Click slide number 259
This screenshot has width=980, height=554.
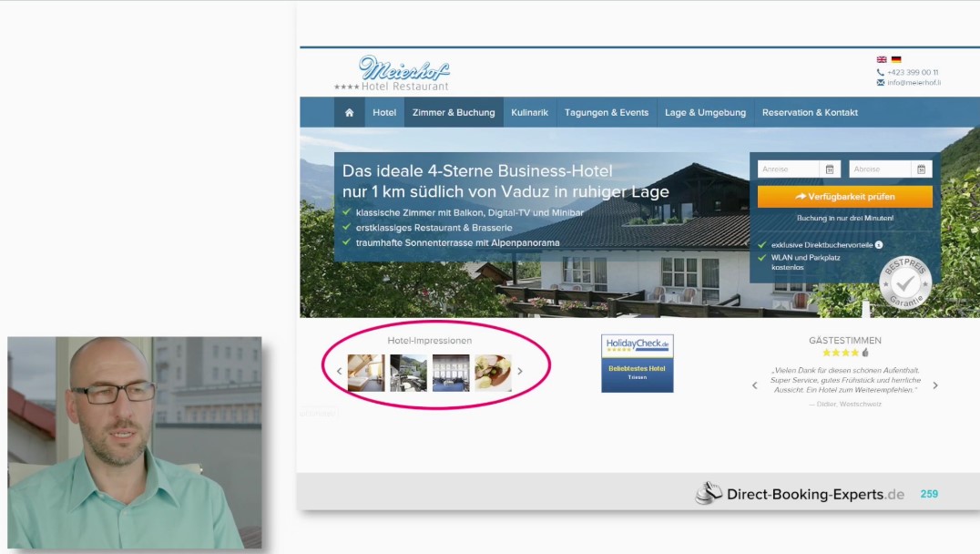pos(929,494)
